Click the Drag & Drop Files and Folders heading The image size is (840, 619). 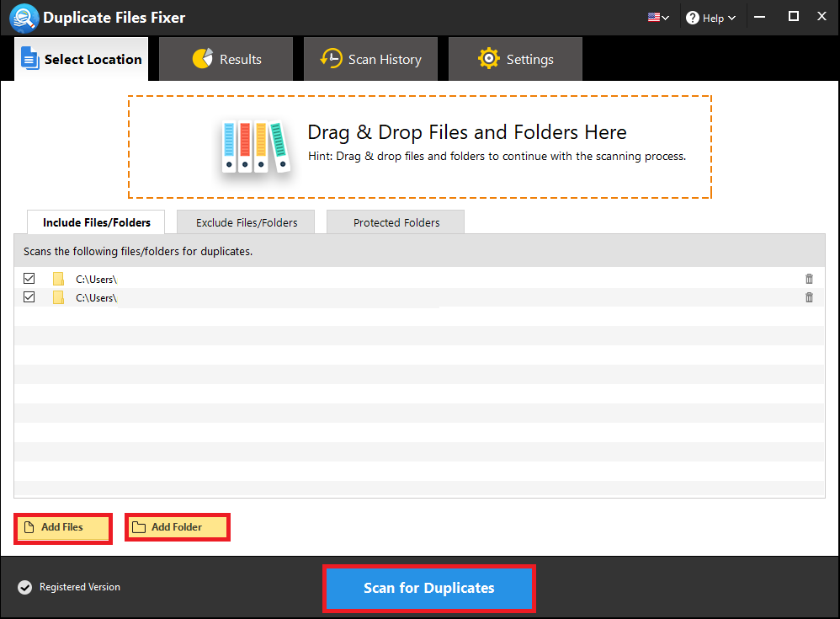467,132
